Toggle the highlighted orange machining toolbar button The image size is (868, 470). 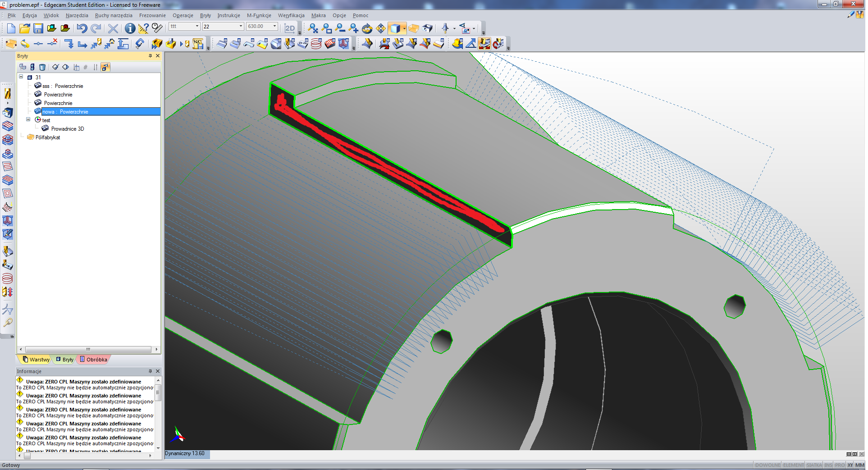(x=484, y=44)
